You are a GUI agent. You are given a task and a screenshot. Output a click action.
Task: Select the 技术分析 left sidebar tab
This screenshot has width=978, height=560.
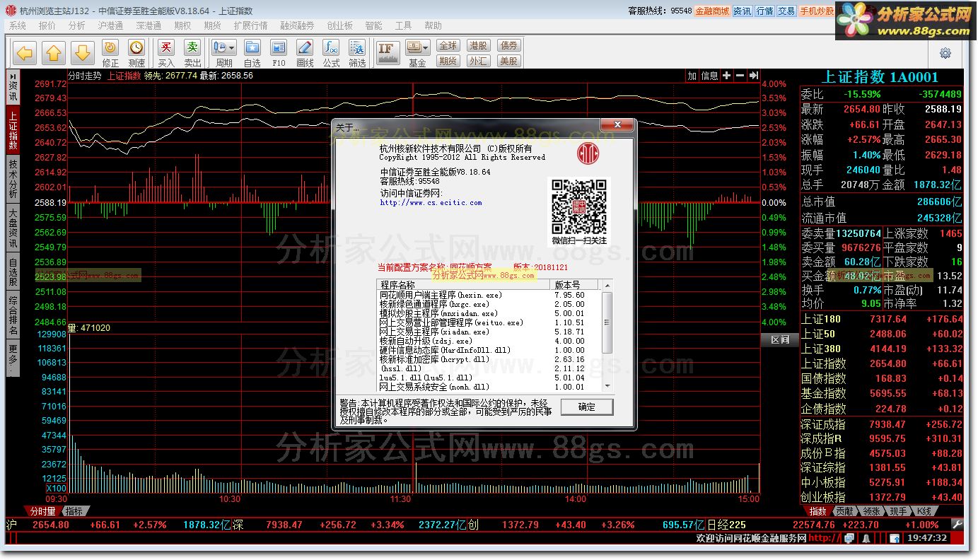(13, 178)
